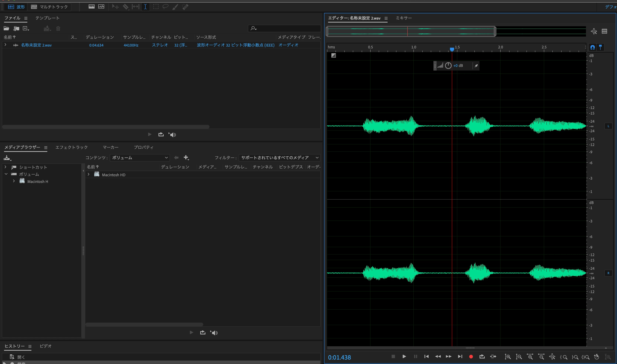Toggle the snapping magnet icon
Screen dimensions: 617x364
tap(592, 47)
